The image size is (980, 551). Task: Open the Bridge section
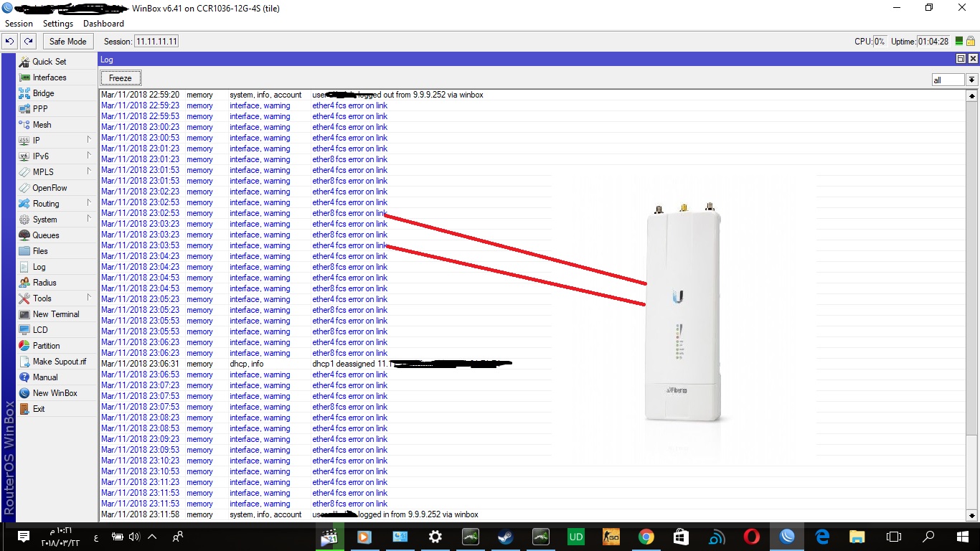click(43, 93)
